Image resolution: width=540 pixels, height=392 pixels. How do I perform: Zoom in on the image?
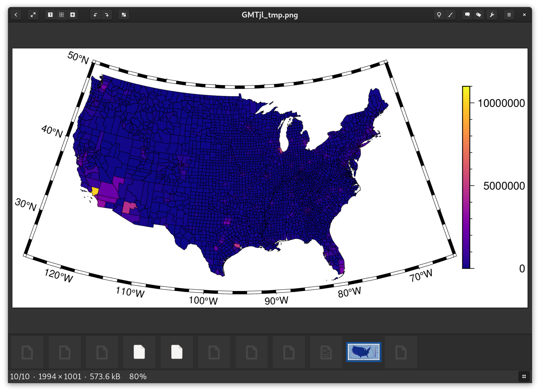73,15
